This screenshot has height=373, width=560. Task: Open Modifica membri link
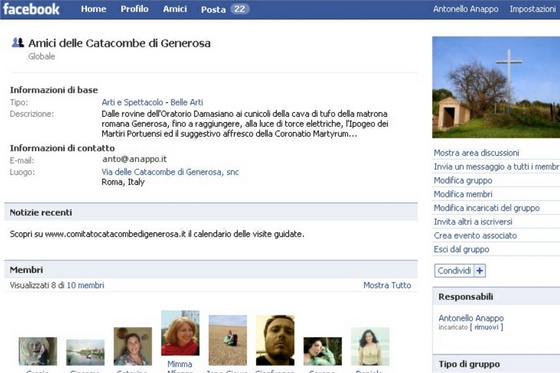click(x=463, y=194)
